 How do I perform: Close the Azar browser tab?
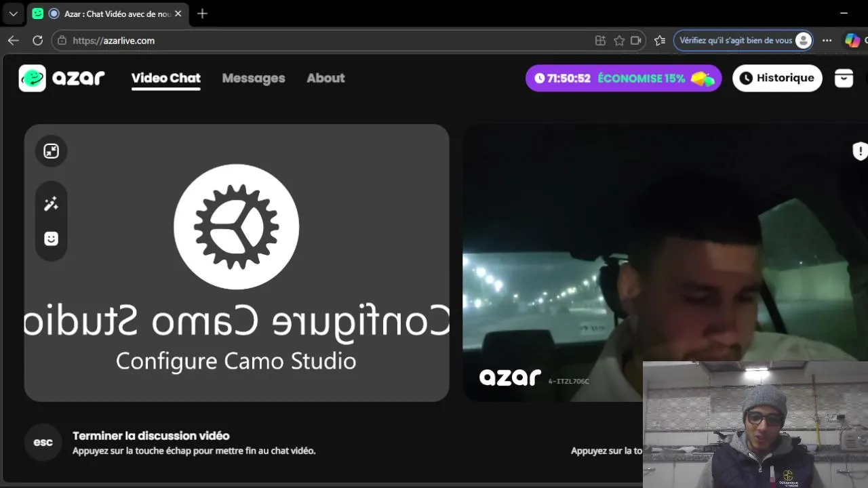pyautogui.click(x=178, y=14)
